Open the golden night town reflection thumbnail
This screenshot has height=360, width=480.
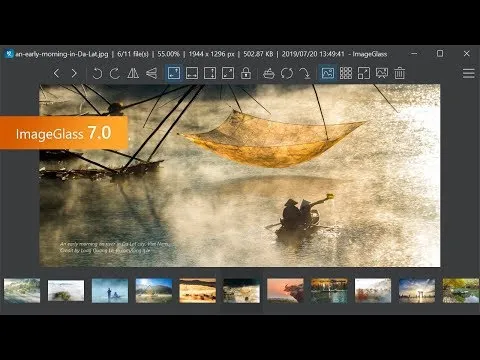point(329,291)
